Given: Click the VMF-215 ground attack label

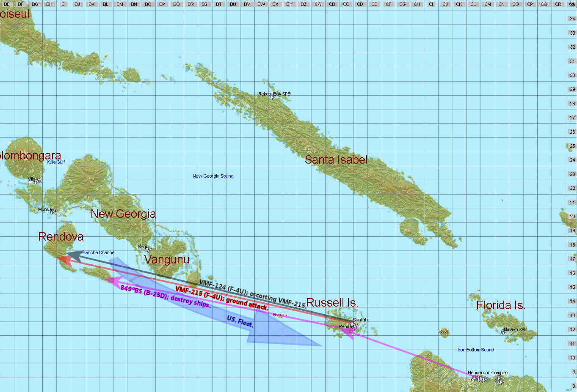Looking at the screenshot, I should pos(221,298).
